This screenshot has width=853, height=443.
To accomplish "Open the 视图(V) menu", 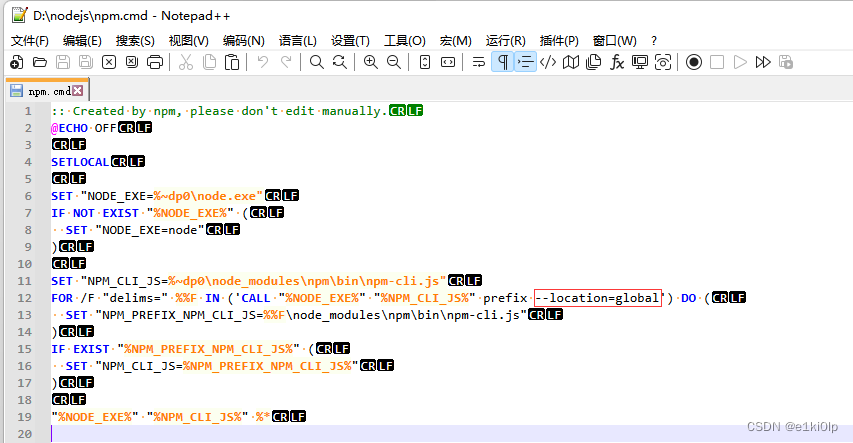I will 189,41.
